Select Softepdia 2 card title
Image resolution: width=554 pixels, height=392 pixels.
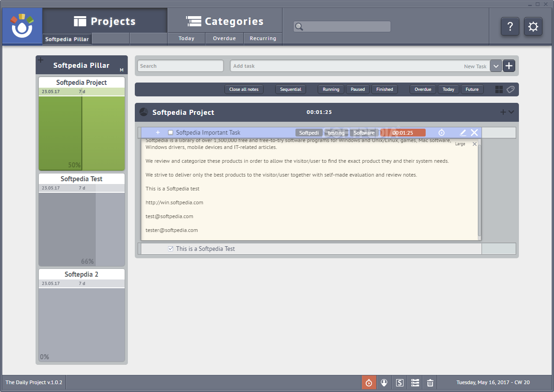[82, 274]
